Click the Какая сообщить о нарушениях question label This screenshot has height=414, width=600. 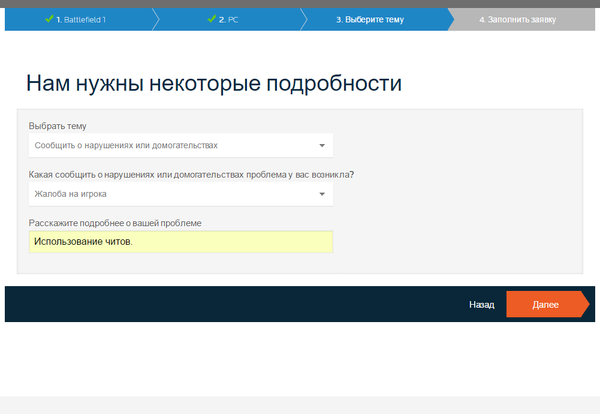tap(192, 174)
